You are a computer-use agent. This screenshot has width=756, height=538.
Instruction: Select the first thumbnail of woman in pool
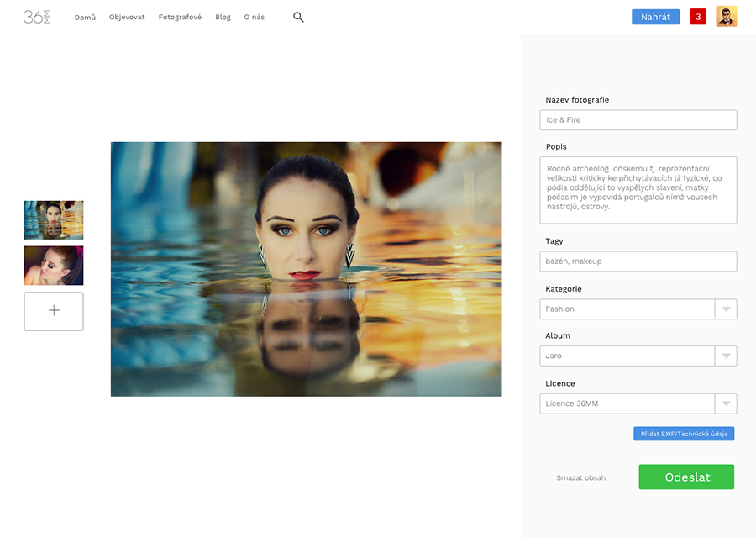[54, 220]
